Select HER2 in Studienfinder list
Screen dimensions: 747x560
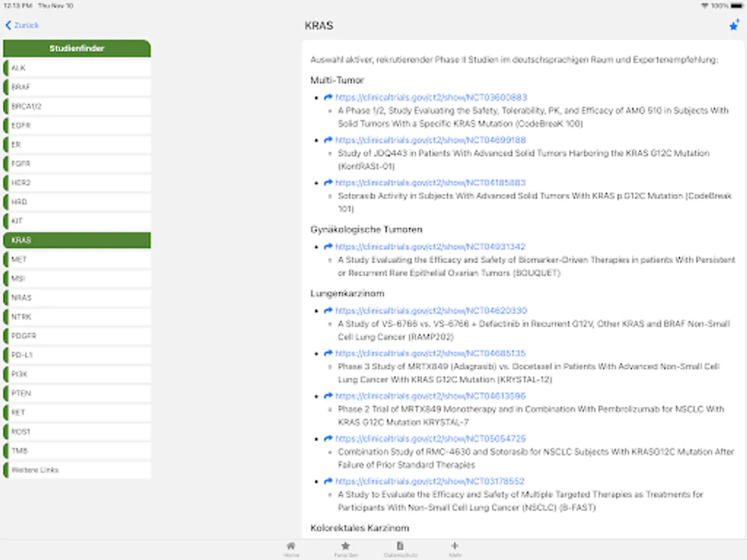(x=77, y=183)
